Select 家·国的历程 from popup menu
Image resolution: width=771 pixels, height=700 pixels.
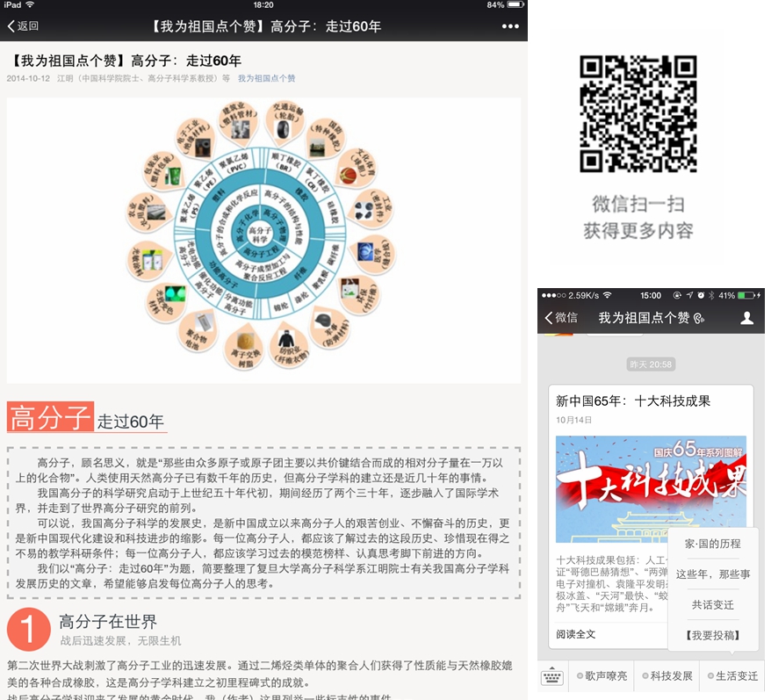(712, 544)
